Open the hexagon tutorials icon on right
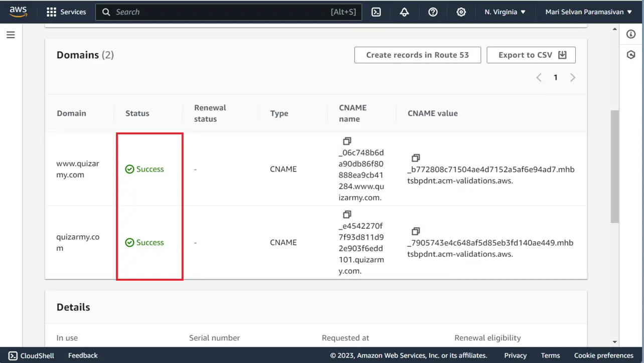This screenshot has width=644, height=363. tap(631, 55)
